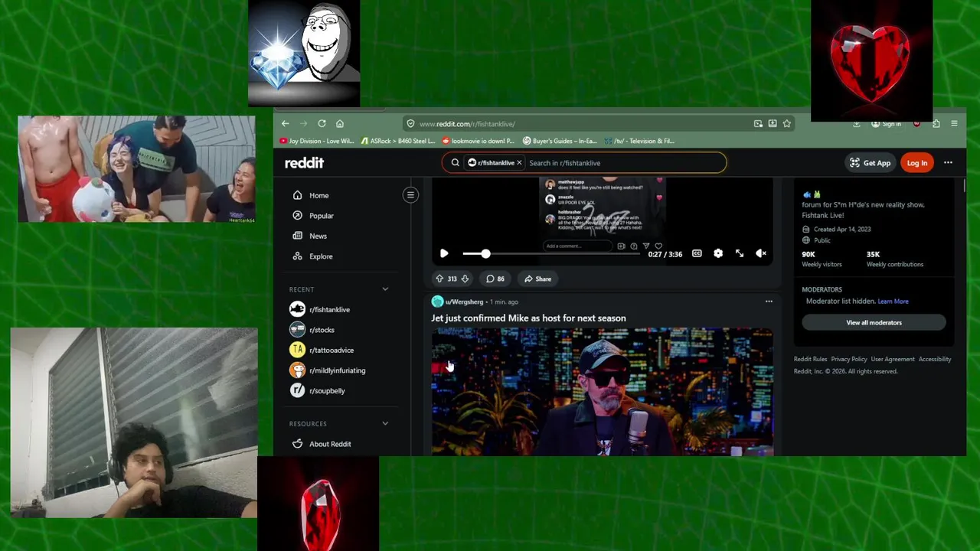
Task: Open overflow menu for u/Wergsherg's post
Action: click(769, 302)
